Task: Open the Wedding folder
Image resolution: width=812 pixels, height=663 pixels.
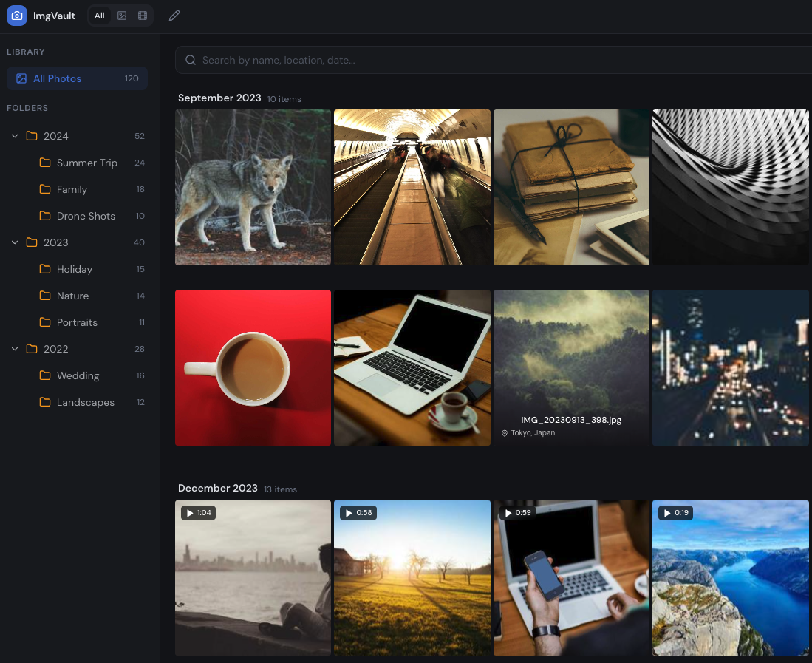Action: click(x=77, y=375)
